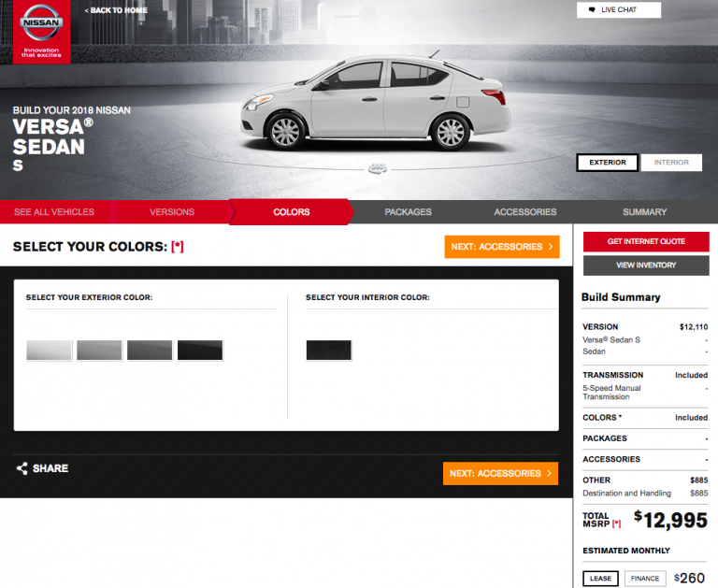Click the SHARE label
The height and width of the screenshot is (588, 718).
coord(50,468)
